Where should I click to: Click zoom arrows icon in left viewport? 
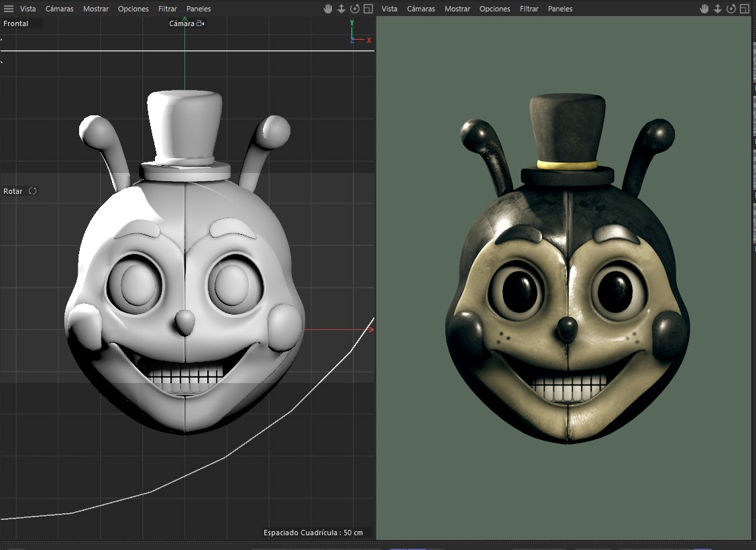click(x=341, y=9)
